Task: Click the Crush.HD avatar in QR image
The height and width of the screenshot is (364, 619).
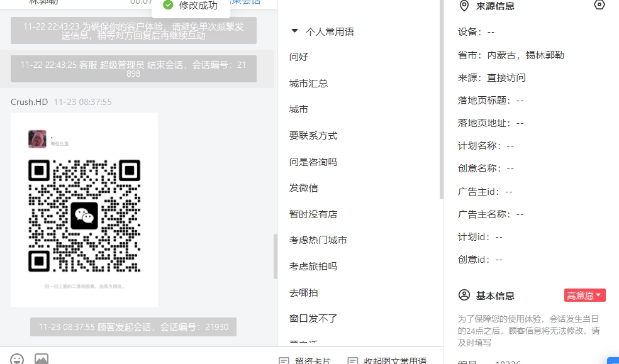Action: click(37, 139)
